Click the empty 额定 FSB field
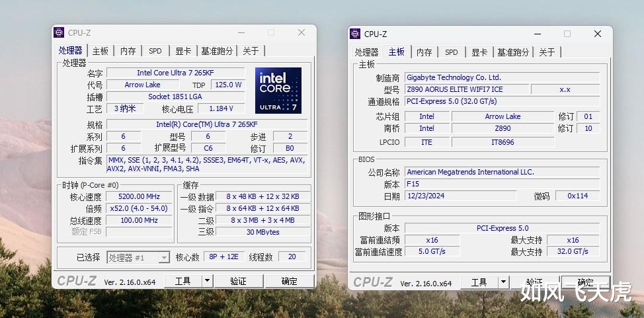The height and width of the screenshot is (318, 644). coord(140,231)
